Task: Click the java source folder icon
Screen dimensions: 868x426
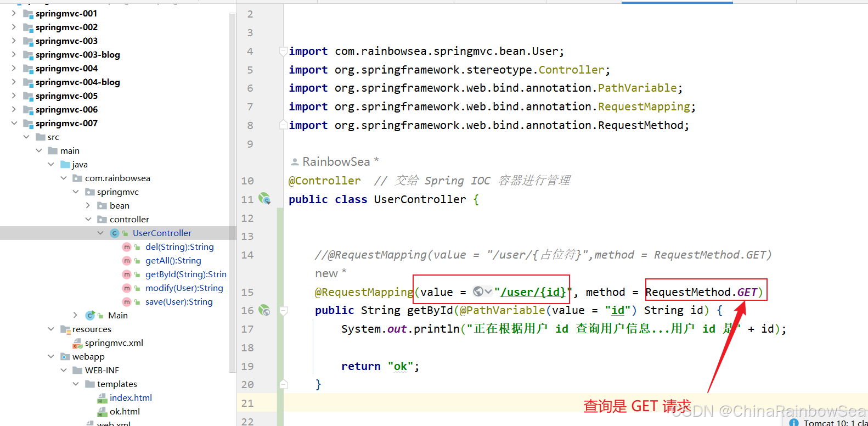Action: coord(65,165)
